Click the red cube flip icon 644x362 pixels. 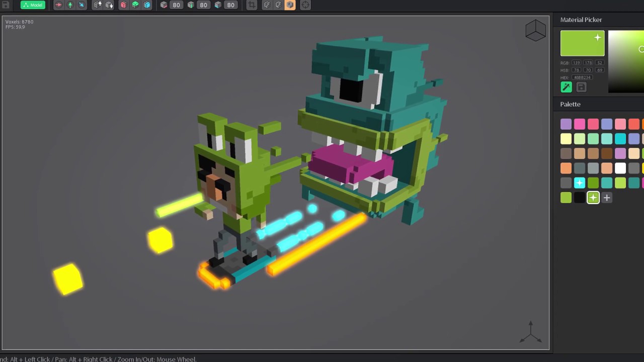[123, 5]
